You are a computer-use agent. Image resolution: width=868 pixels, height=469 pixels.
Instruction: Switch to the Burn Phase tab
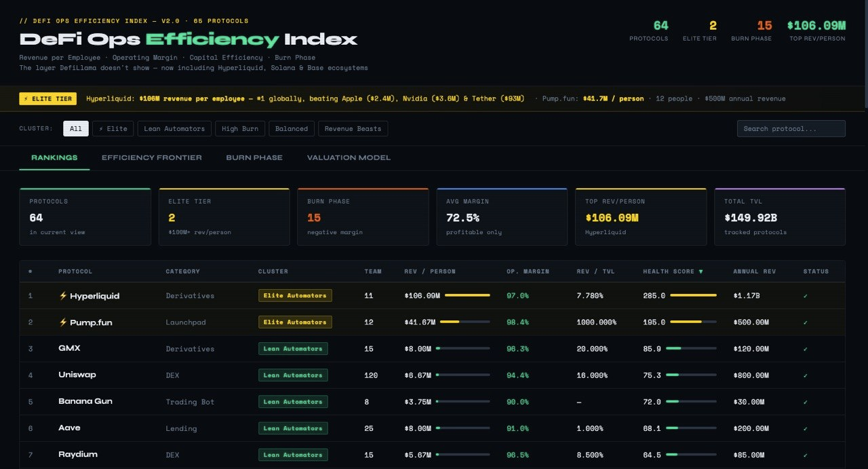(254, 157)
